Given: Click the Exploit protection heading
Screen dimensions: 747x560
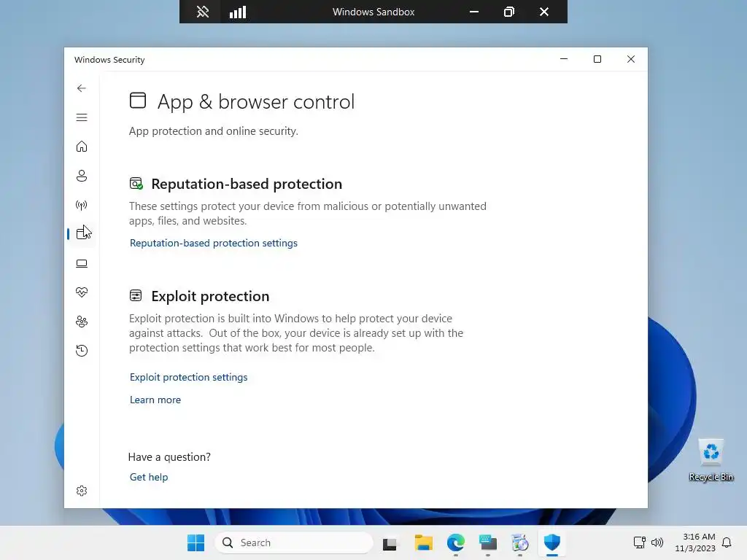Looking at the screenshot, I should pyautogui.click(x=210, y=296).
